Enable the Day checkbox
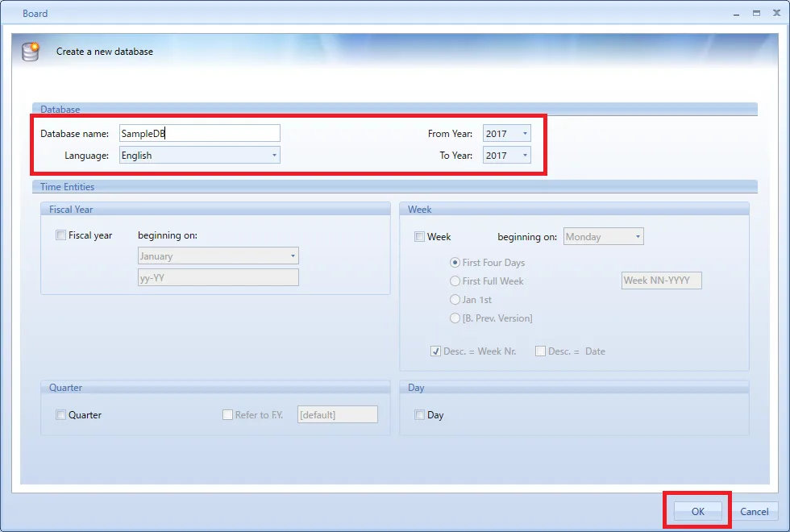Viewport: 790px width, 532px height. [x=419, y=415]
